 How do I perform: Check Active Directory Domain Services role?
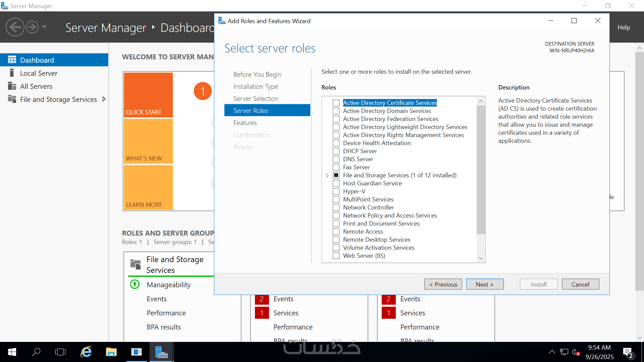click(336, 111)
